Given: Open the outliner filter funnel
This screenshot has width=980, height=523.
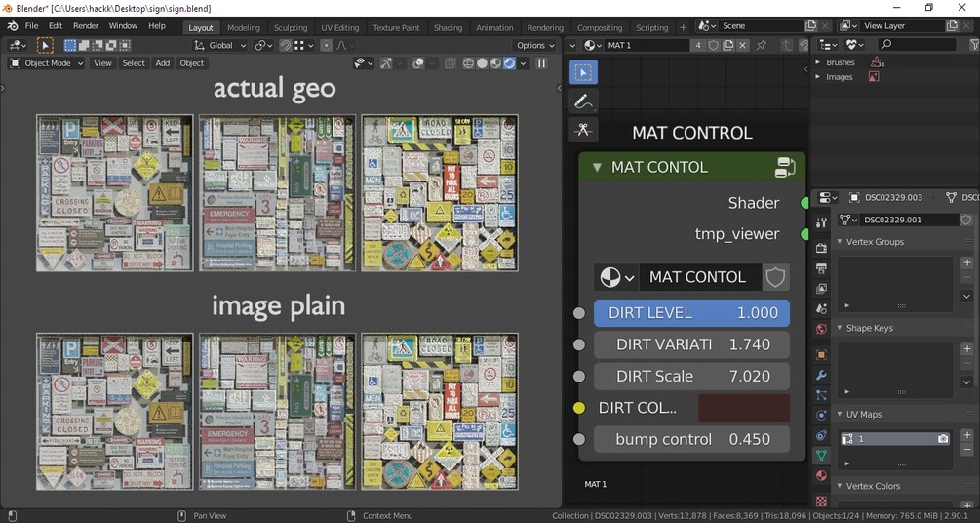Looking at the screenshot, I should point(974,45).
